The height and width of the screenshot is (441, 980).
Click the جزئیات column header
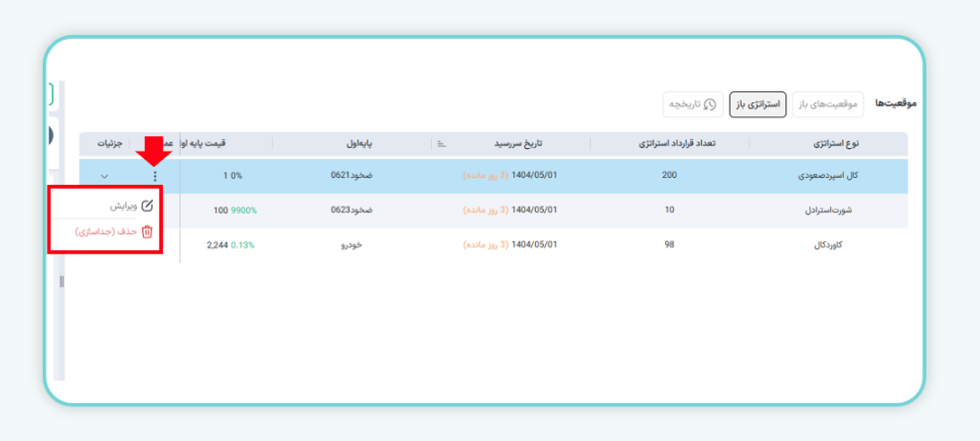click(x=108, y=144)
